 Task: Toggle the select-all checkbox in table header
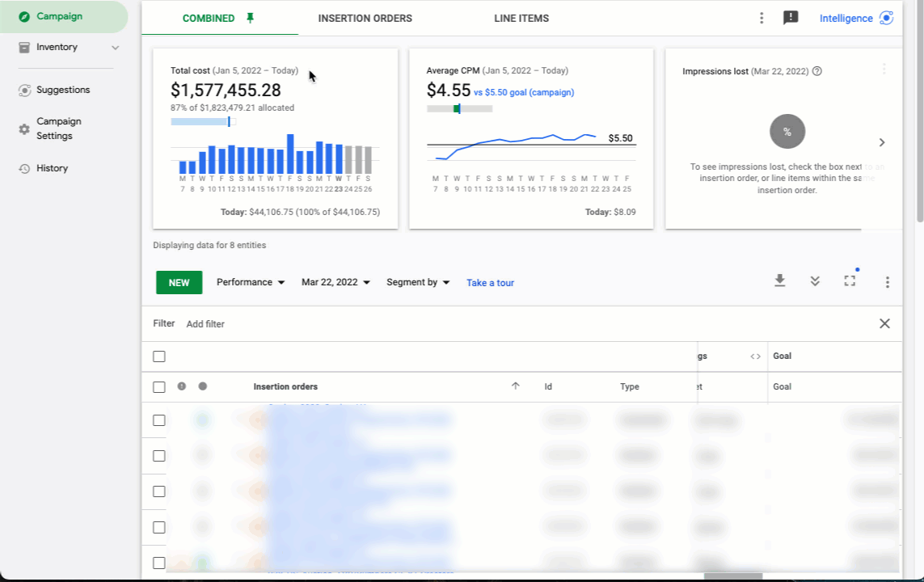159,356
